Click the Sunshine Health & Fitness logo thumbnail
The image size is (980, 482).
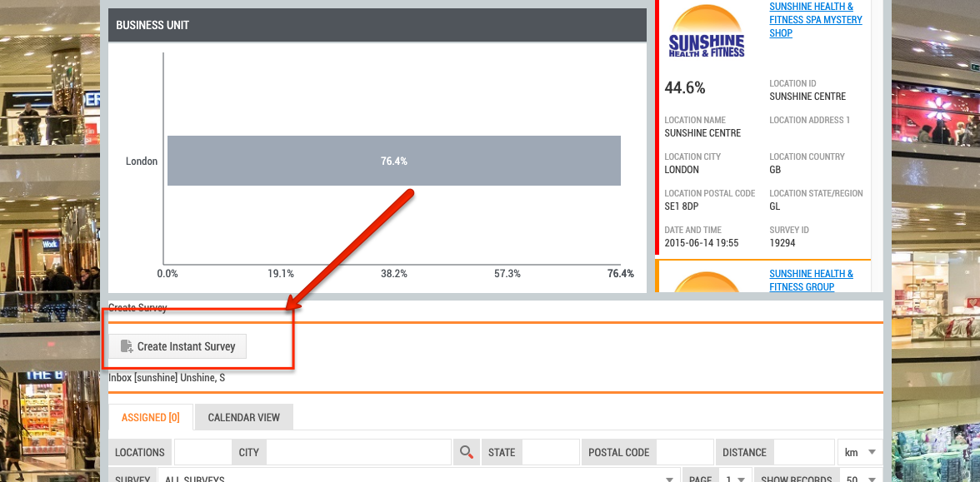pos(707,32)
